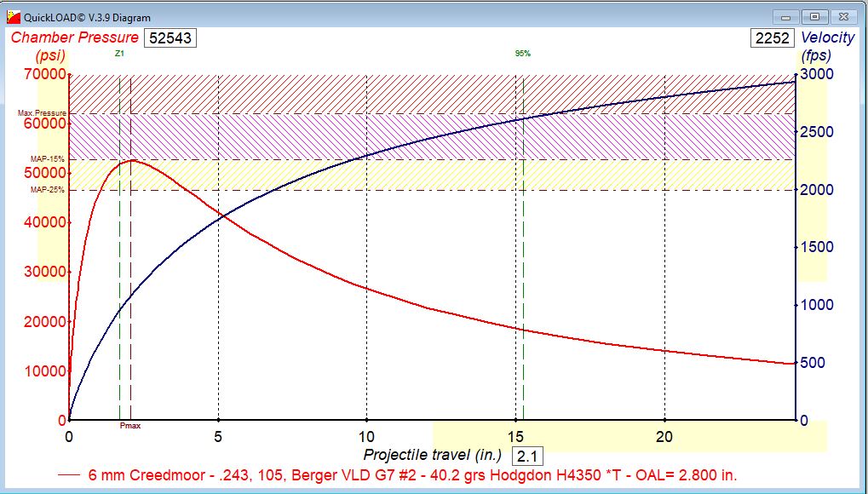Click the Max.Pressure limit label
Image resolution: width=868 pixels, height=494 pixels.
[x=41, y=113]
